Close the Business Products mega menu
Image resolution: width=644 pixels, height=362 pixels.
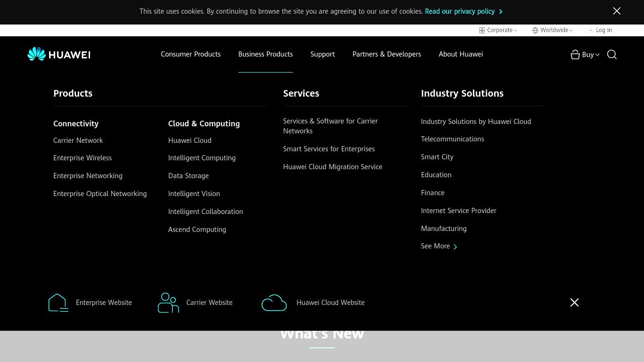tap(574, 303)
